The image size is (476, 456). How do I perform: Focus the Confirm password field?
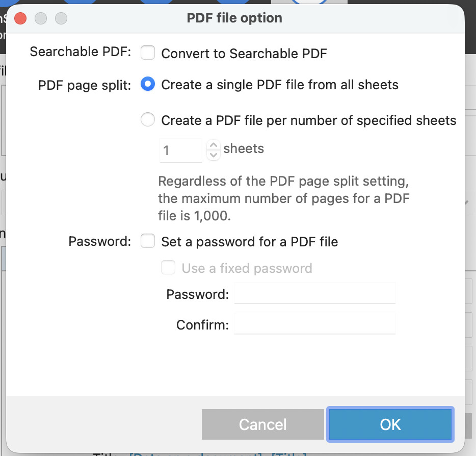pyautogui.click(x=314, y=324)
